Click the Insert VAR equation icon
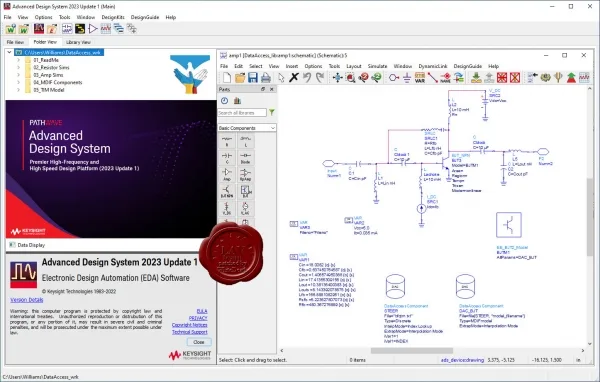 click(420, 78)
